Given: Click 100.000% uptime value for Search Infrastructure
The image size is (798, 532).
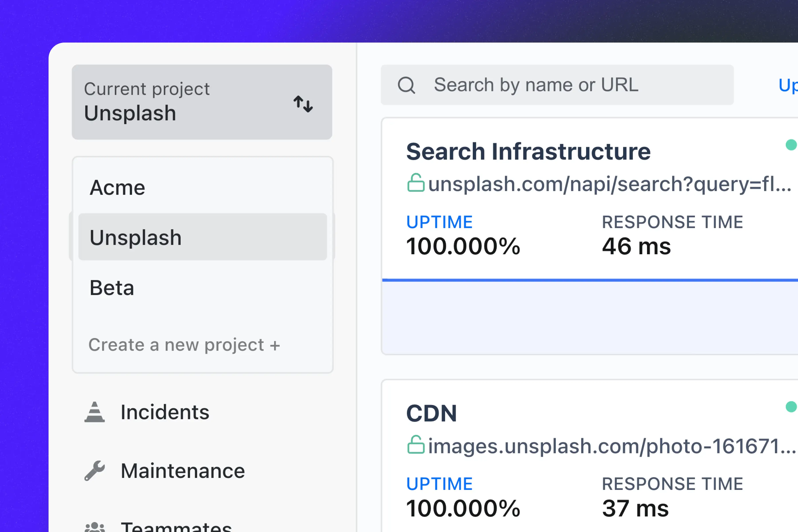Looking at the screenshot, I should [463, 246].
